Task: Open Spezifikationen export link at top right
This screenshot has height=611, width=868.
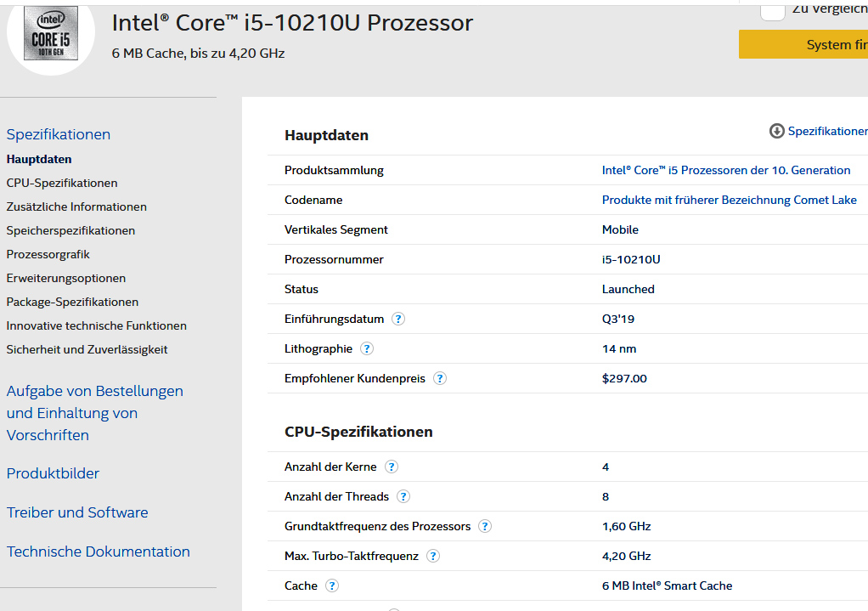Action: (x=827, y=131)
